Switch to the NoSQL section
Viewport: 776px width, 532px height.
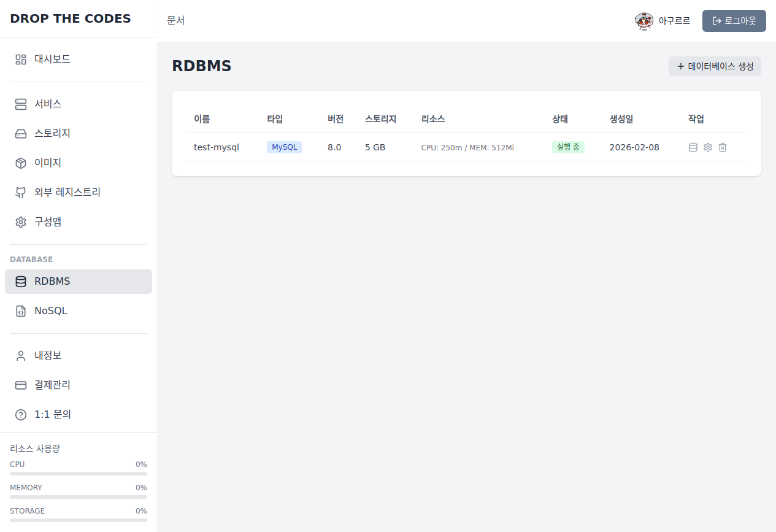point(50,310)
